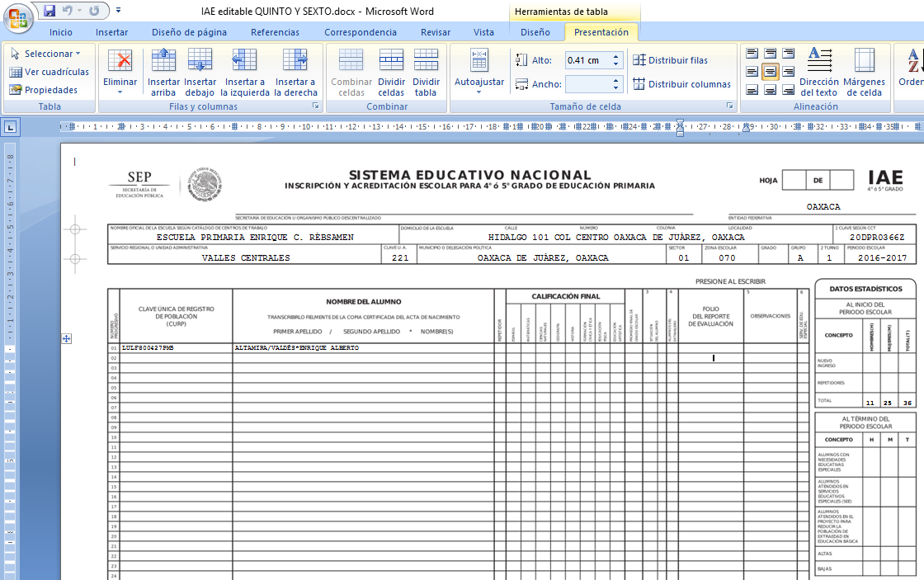Click CURP cell LULF800427PM5
Screen dimensions: 924x580
click(148, 348)
